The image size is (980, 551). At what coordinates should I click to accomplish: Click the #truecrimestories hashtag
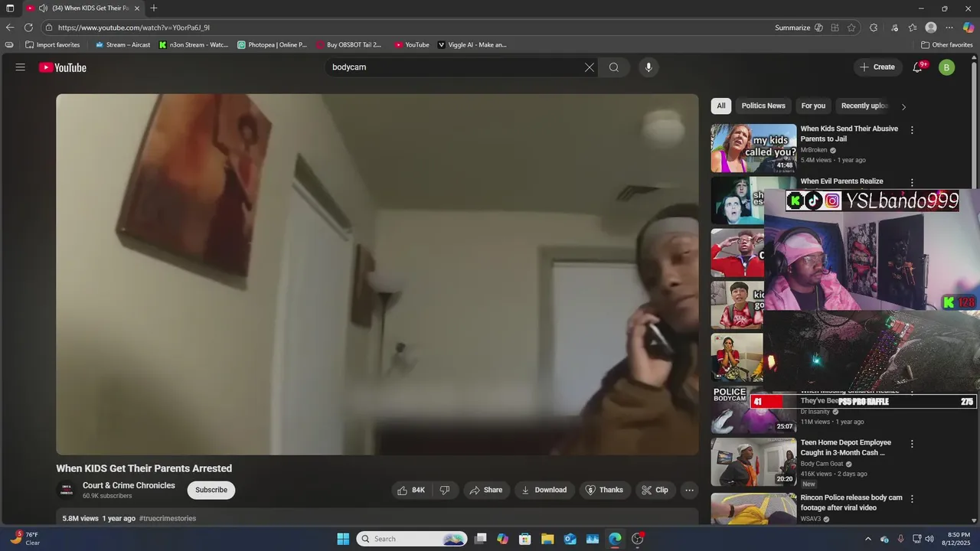coord(168,518)
